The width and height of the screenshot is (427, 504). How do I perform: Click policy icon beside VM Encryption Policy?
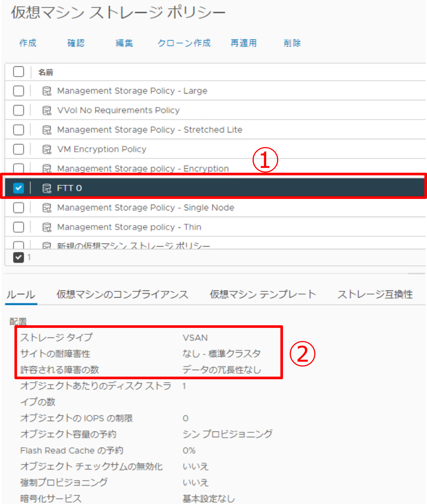pyautogui.click(x=47, y=149)
